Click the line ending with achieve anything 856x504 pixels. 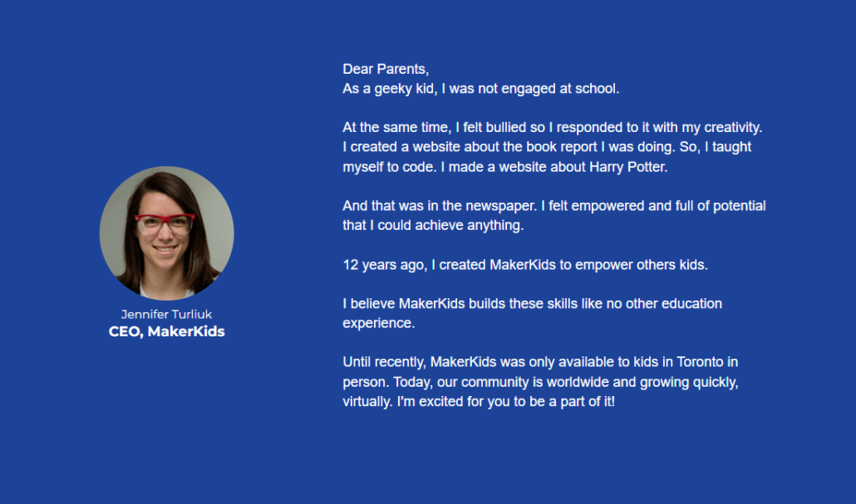[x=433, y=225]
